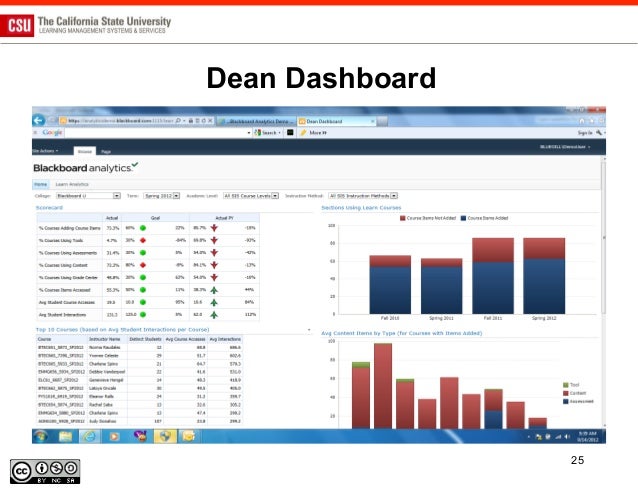
Task: Click the green goal dot for Courses Using Grade Center
Action: click(143, 277)
